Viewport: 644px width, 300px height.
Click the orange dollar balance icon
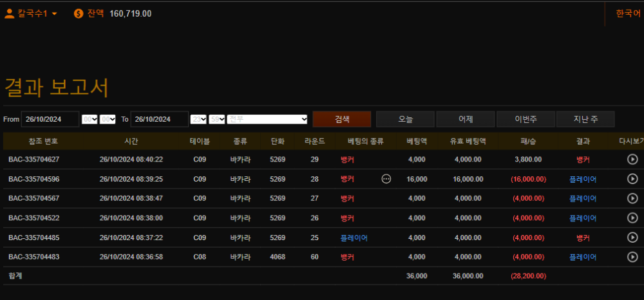[79, 13]
